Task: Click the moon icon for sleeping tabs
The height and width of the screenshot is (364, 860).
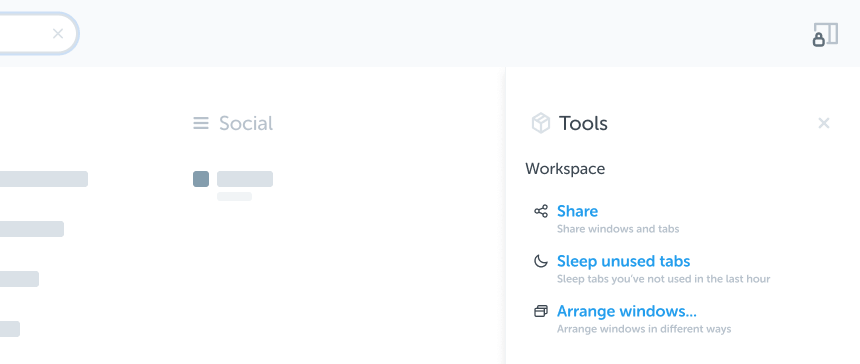Action: 541,261
